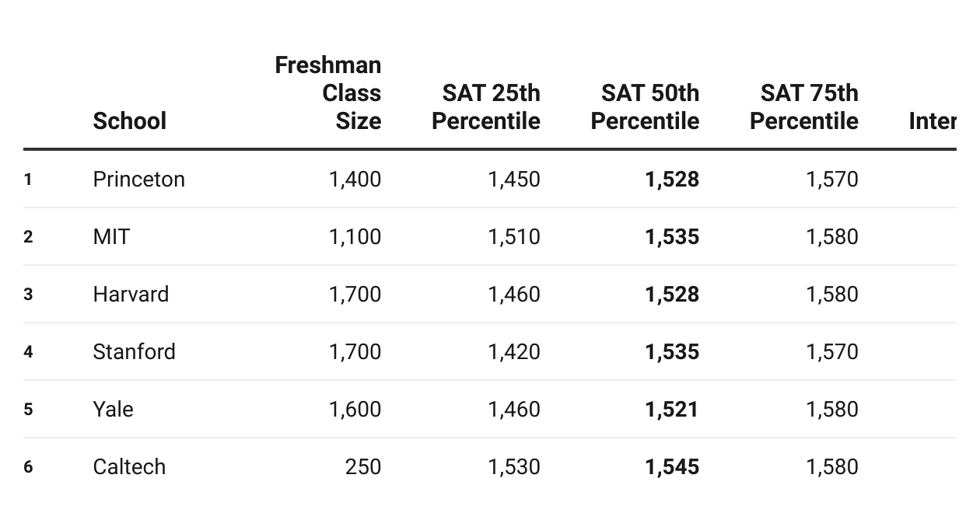Screen dimensions: 980x513
Task: Click the SAT 25th Percentile header
Action: tap(486, 106)
